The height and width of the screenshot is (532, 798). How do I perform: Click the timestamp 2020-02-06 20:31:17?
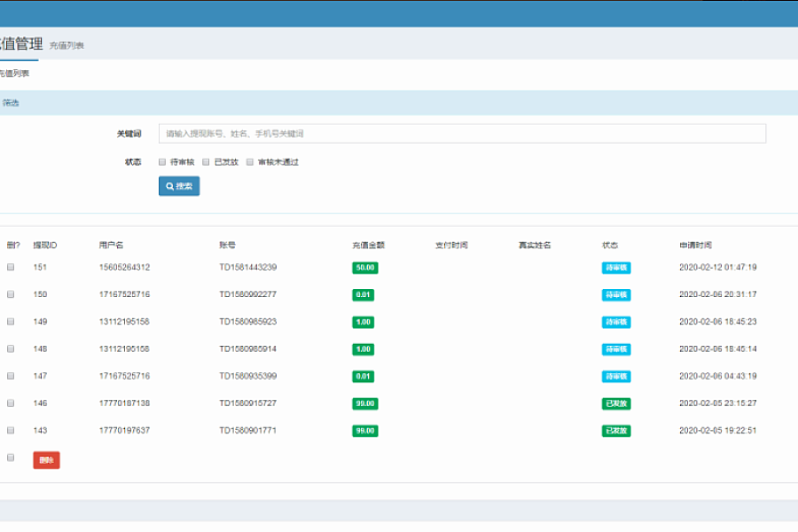[718, 294]
